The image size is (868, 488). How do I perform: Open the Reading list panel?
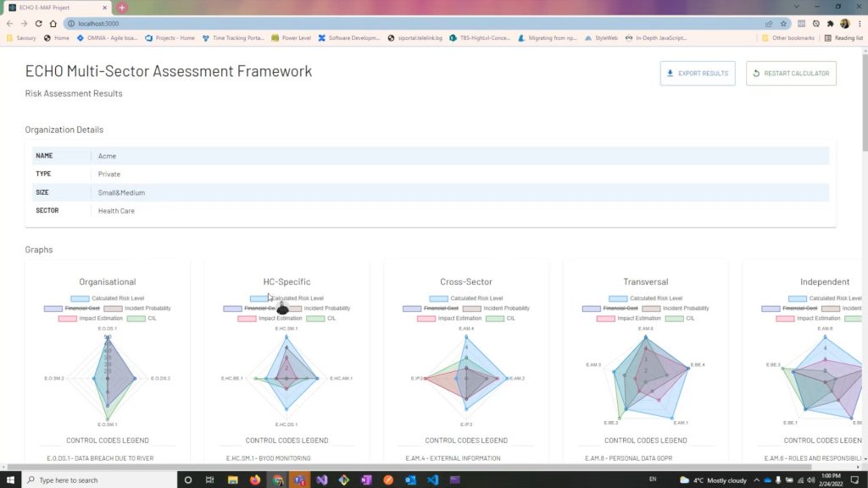843,38
